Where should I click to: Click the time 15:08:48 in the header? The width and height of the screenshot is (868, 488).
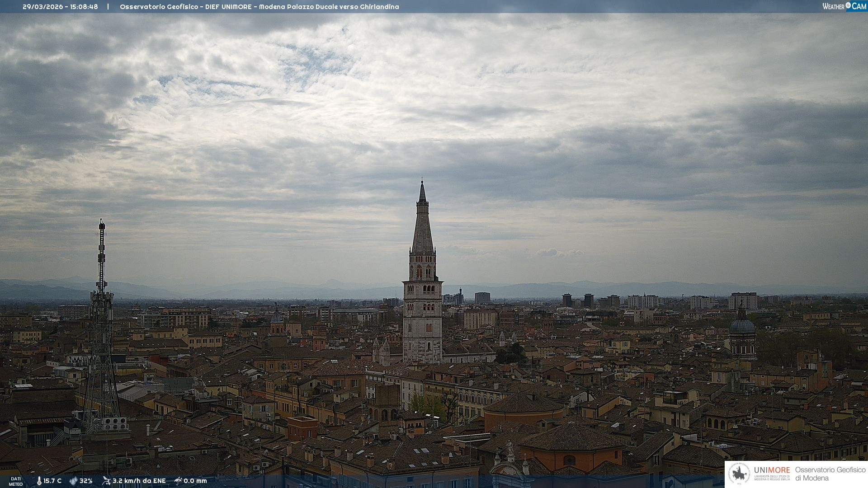[x=84, y=7]
